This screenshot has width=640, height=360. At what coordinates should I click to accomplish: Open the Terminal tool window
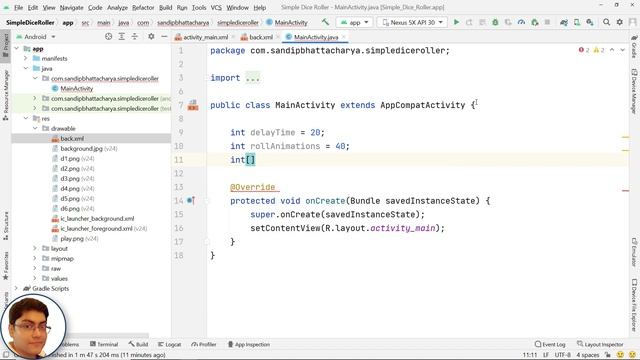104,344
